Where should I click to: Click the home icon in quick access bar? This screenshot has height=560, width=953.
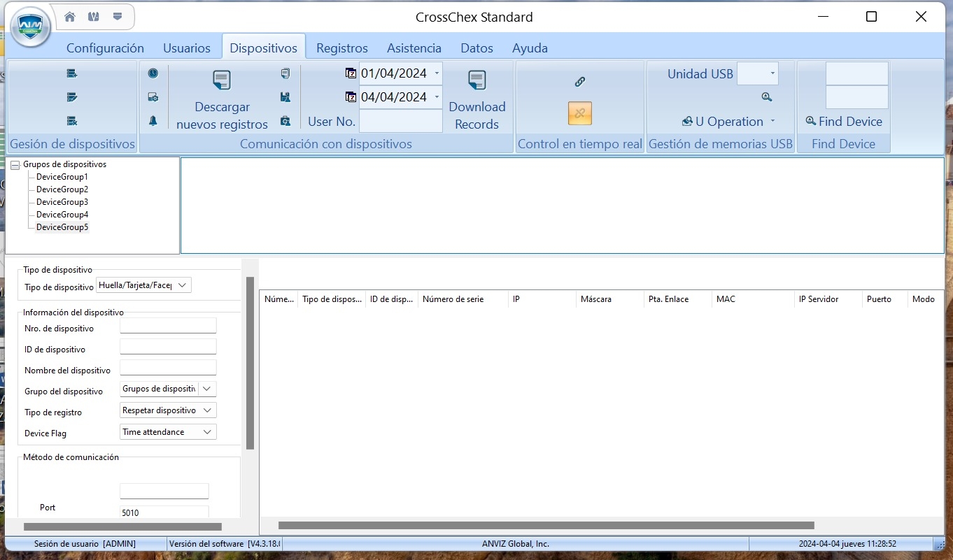tap(70, 17)
